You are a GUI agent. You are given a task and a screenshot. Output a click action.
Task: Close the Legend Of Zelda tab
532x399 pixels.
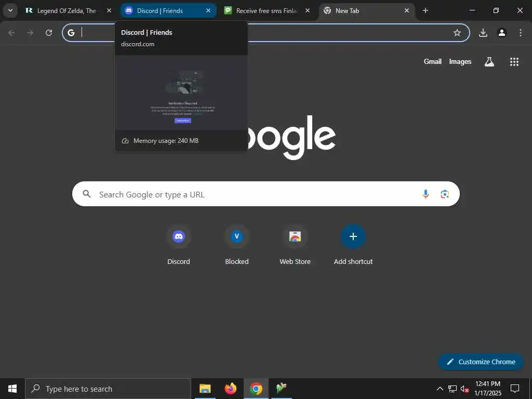click(109, 10)
